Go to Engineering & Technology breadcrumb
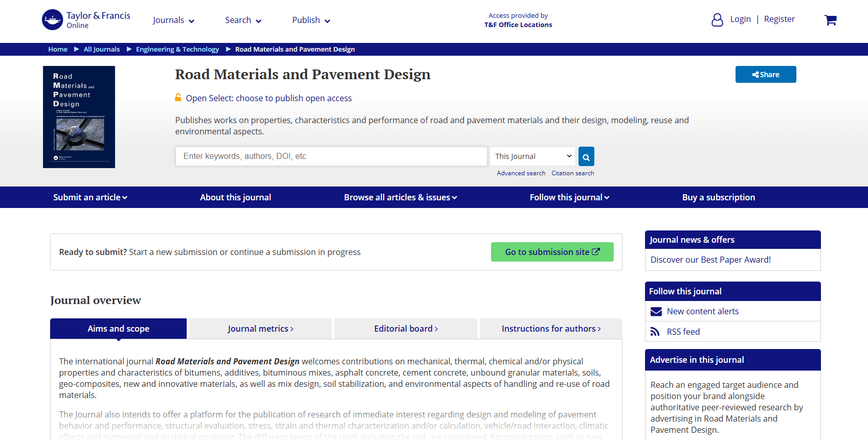This screenshot has height=441, width=868. (x=177, y=50)
